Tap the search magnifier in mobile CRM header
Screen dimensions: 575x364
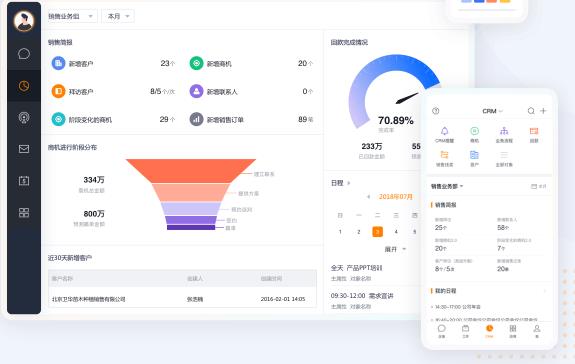[x=531, y=111]
